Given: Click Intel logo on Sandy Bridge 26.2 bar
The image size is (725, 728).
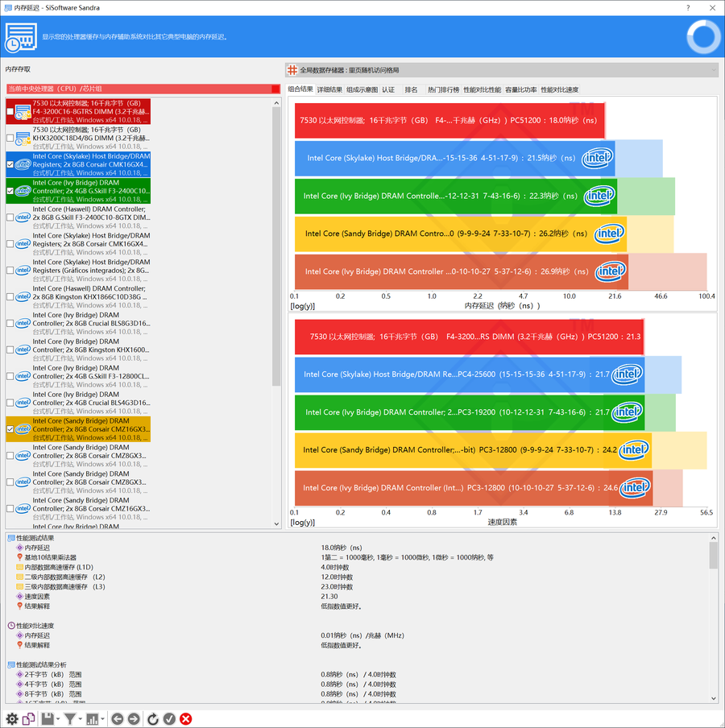Looking at the screenshot, I should coord(610,234).
